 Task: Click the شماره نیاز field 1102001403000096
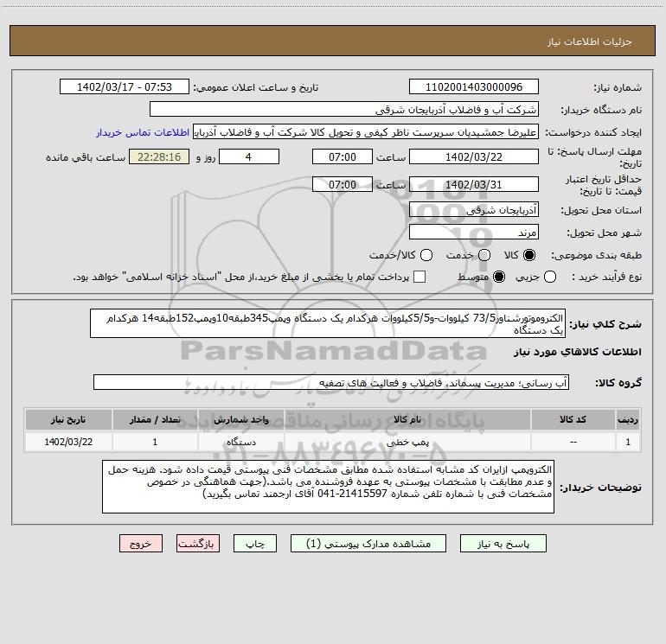474,87
